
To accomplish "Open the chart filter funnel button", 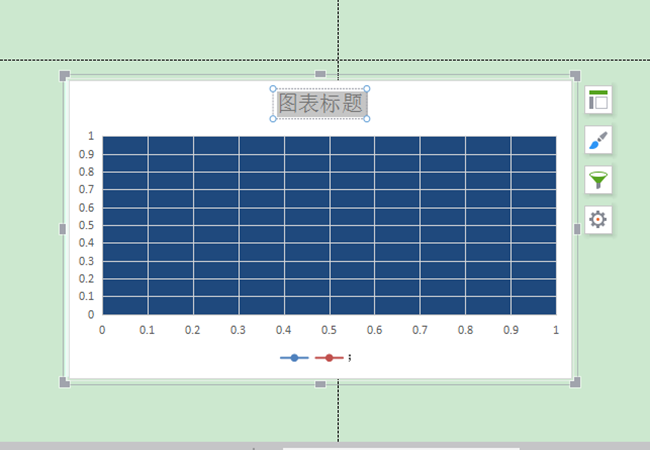I will 598,180.
